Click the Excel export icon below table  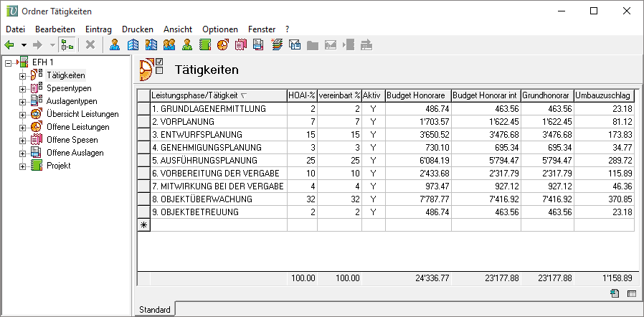tap(615, 293)
